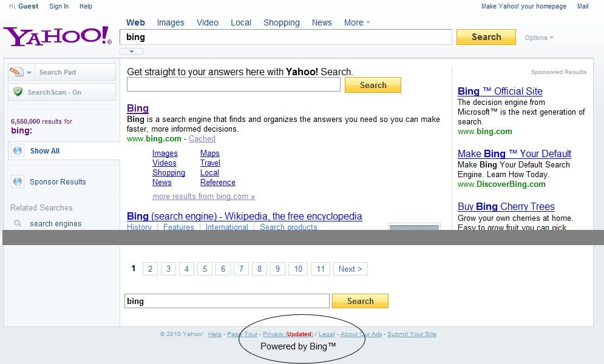The width and height of the screenshot is (604, 364).
Task: Select the Web search tab
Action: [135, 22]
